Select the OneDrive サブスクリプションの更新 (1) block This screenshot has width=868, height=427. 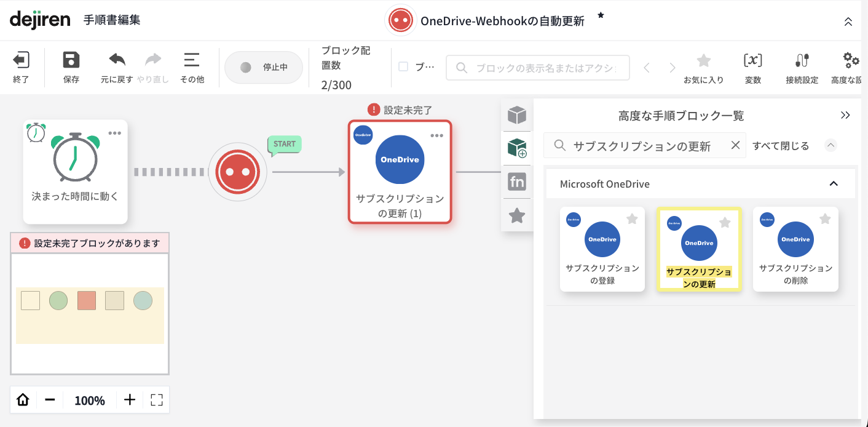(x=400, y=172)
